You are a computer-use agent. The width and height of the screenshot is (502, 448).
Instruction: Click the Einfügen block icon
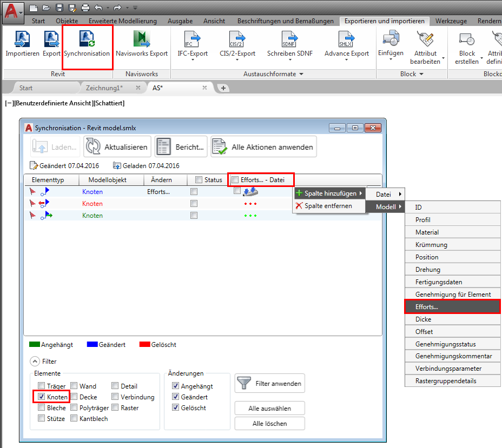pos(391,38)
